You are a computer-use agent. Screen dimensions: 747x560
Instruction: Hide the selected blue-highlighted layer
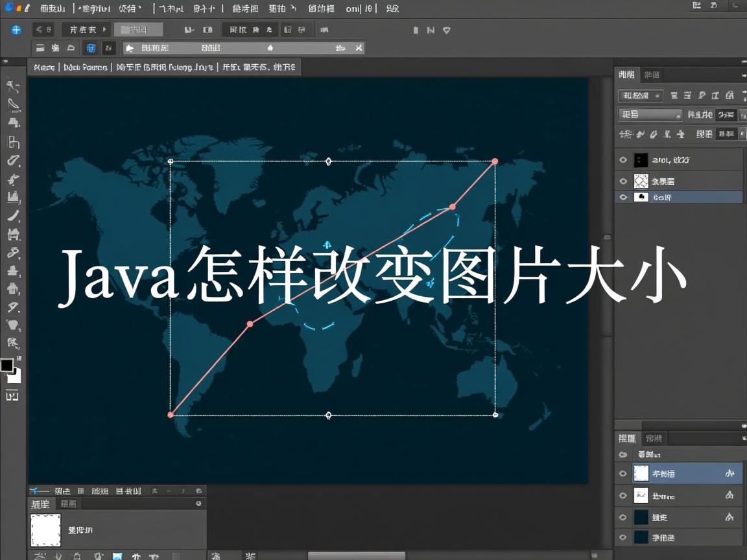pyautogui.click(x=622, y=197)
